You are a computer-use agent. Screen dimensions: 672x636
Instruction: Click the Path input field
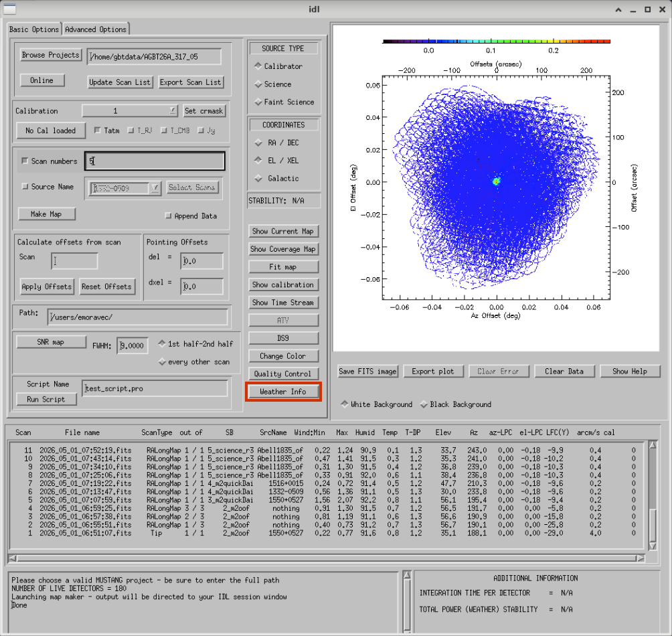(x=137, y=317)
